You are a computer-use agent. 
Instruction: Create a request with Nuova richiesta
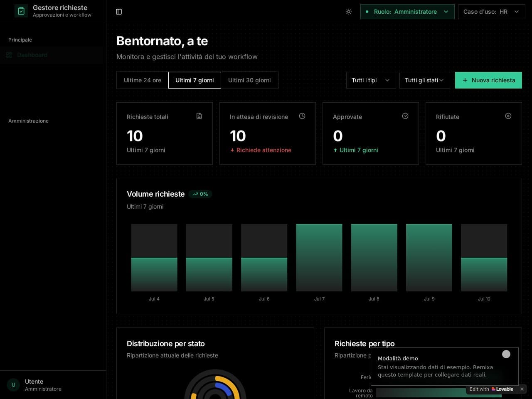click(x=488, y=80)
